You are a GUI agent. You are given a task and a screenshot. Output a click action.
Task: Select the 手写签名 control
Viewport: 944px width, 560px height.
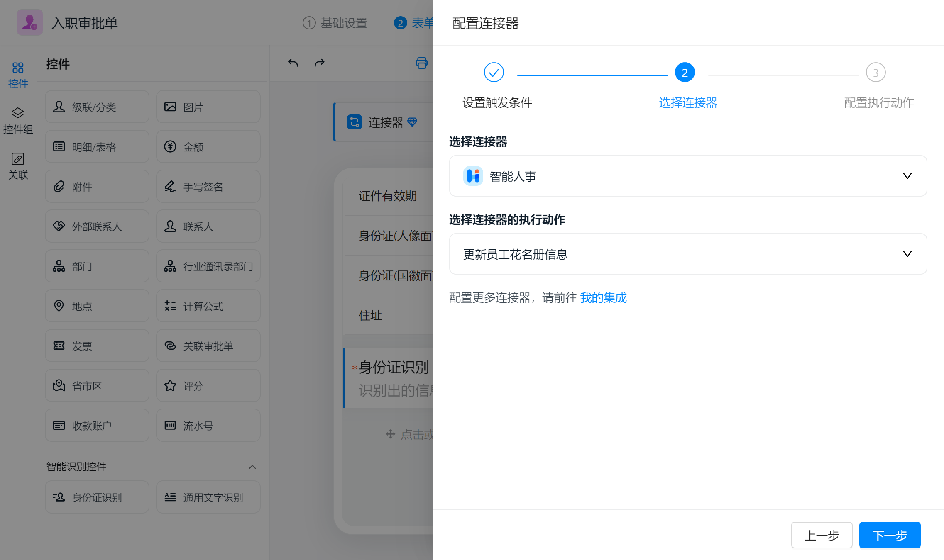tap(208, 187)
